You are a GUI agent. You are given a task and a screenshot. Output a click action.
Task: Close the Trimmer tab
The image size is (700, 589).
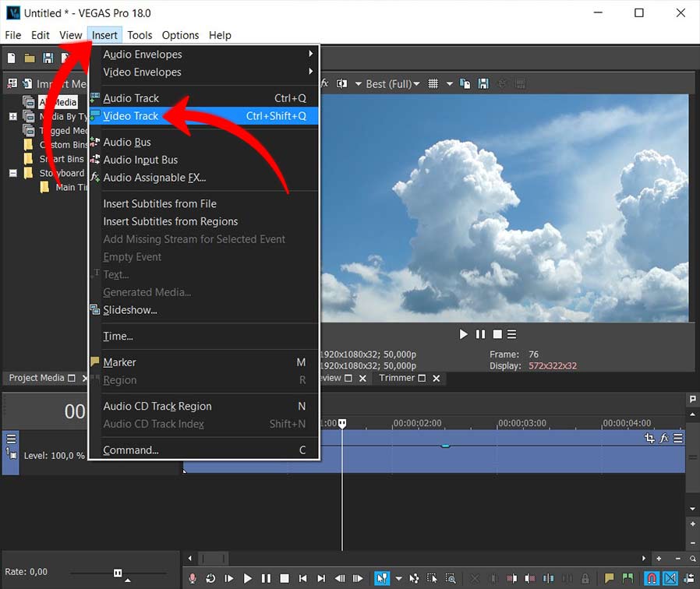coord(437,379)
